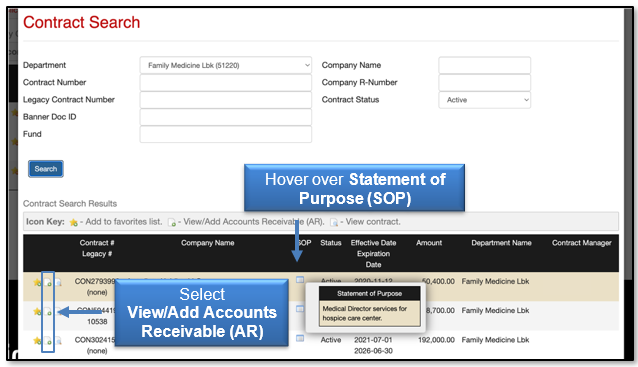Click the Contract # Legacy # column header
638x367 pixels.
97,248
